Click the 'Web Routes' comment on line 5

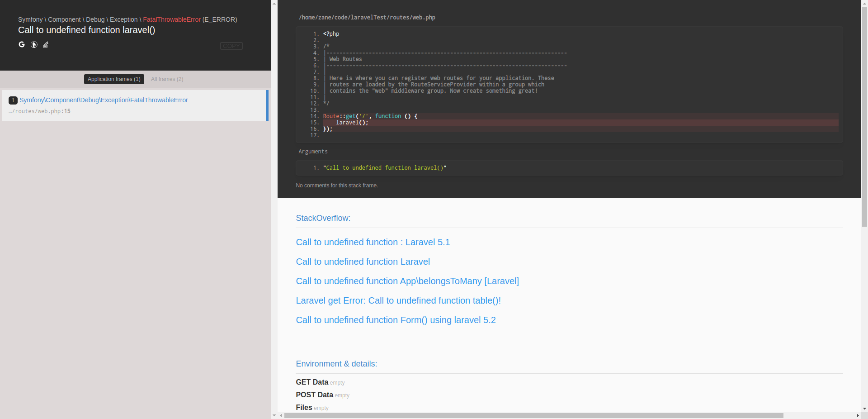[345, 59]
